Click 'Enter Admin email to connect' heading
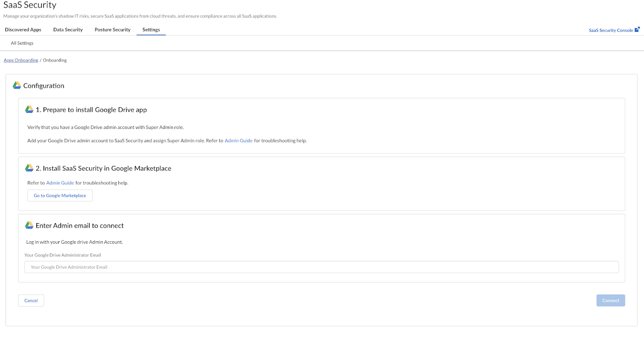Viewport: 644px width, 350px height. pyautogui.click(x=79, y=226)
